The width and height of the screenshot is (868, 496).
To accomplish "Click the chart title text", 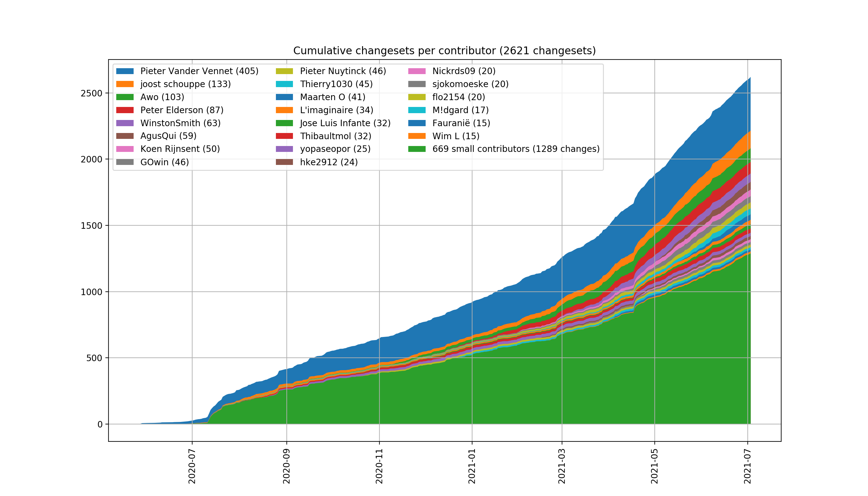I will click(444, 51).
